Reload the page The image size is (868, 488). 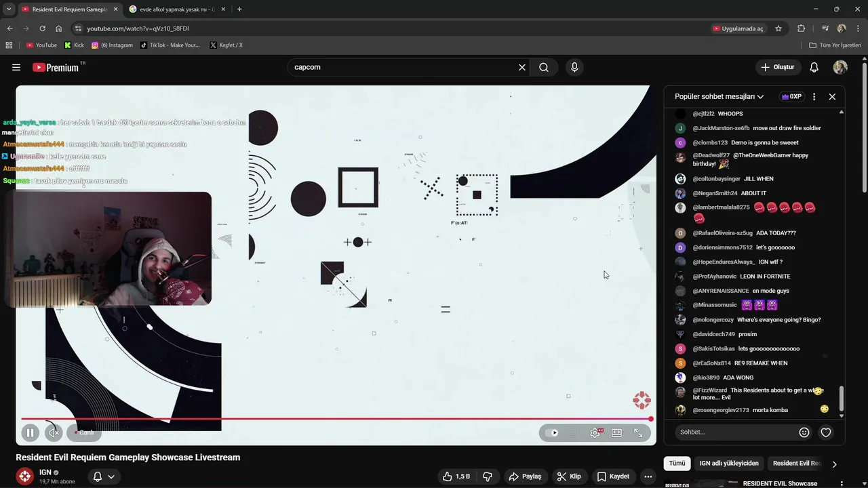[42, 28]
